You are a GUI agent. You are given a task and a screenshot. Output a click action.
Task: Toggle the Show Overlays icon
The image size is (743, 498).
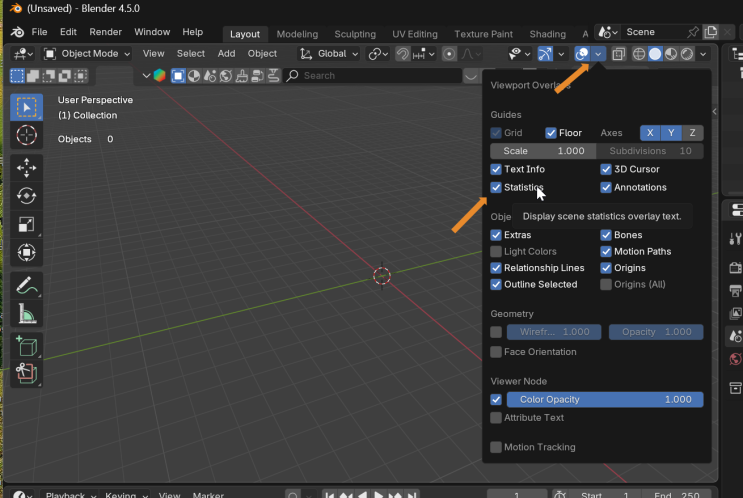point(583,54)
